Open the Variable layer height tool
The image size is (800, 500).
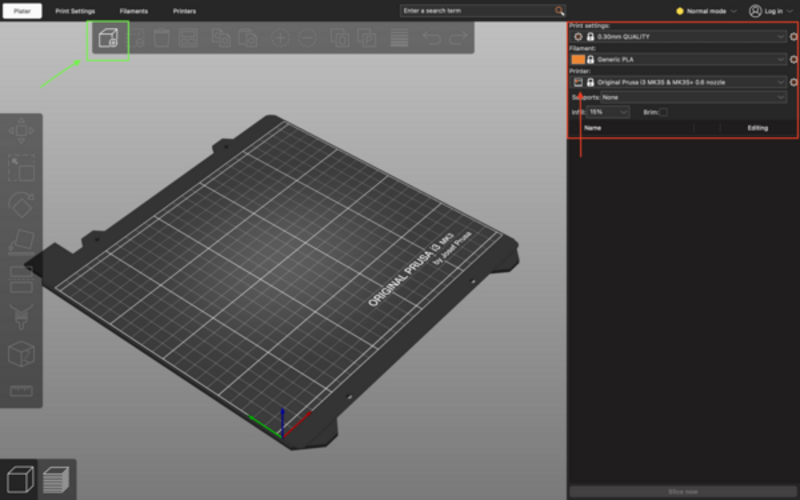tap(399, 38)
